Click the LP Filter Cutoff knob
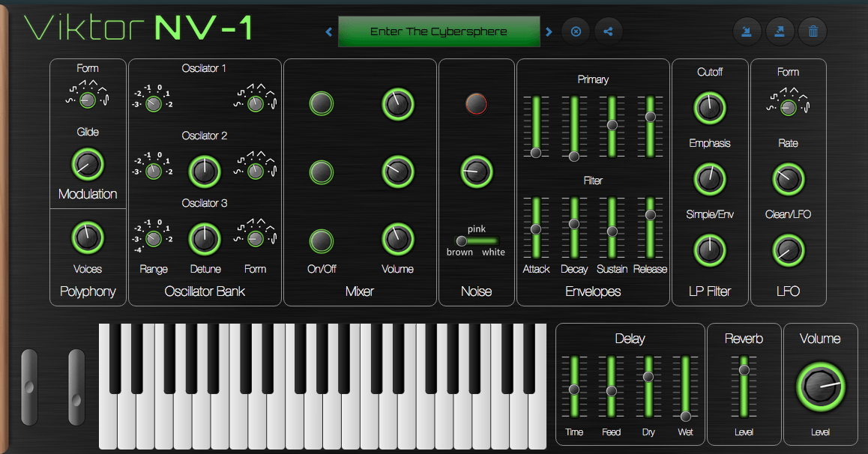 pyautogui.click(x=710, y=108)
